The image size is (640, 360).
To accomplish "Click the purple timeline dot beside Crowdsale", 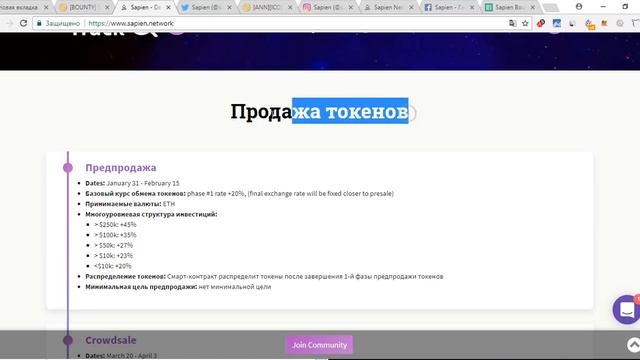I will (68, 340).
